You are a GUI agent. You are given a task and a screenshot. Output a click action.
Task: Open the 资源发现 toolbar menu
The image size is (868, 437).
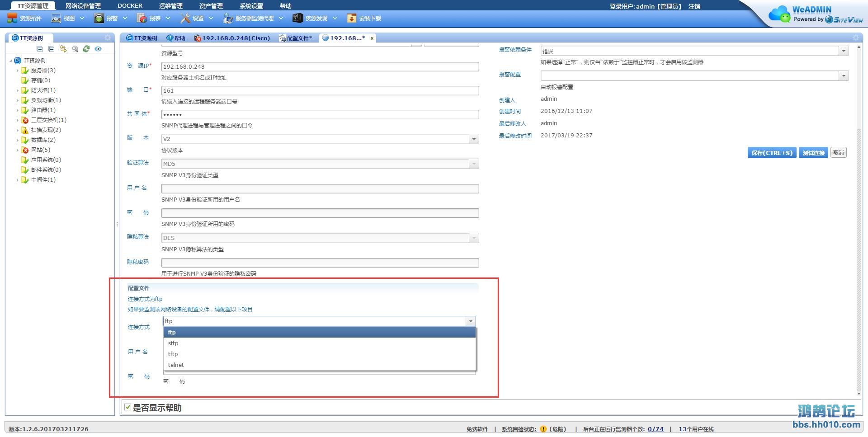tap(315, 19)
